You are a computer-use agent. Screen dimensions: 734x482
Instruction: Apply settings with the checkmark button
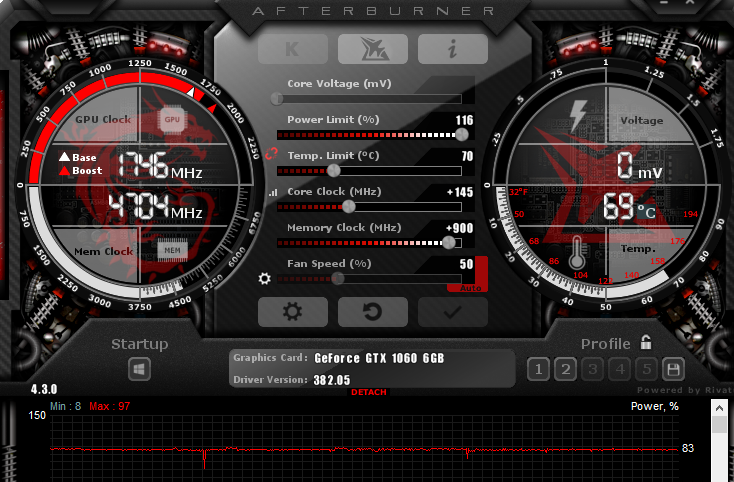pos(453,312)
